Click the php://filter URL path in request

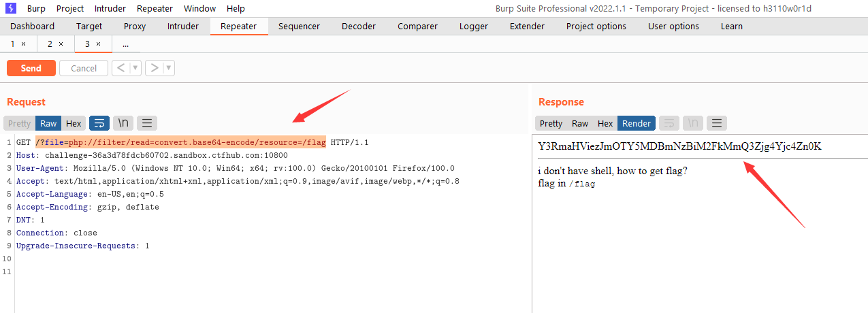pyautogui.click(x=180, y=142)
